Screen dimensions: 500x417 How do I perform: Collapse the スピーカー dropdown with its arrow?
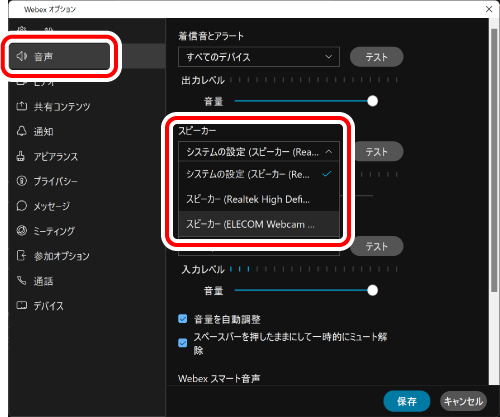[329, 152]
